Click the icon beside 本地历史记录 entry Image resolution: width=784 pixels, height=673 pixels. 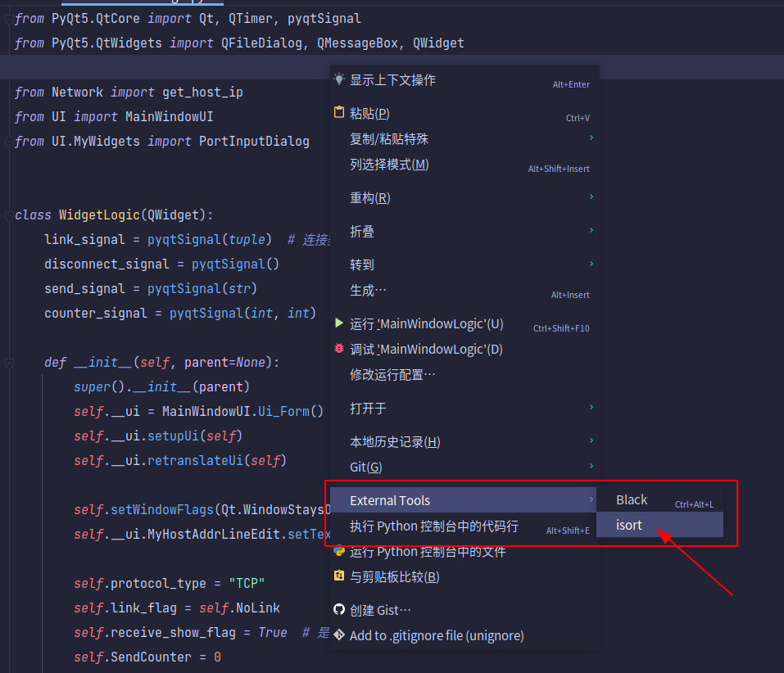(339, 440)
